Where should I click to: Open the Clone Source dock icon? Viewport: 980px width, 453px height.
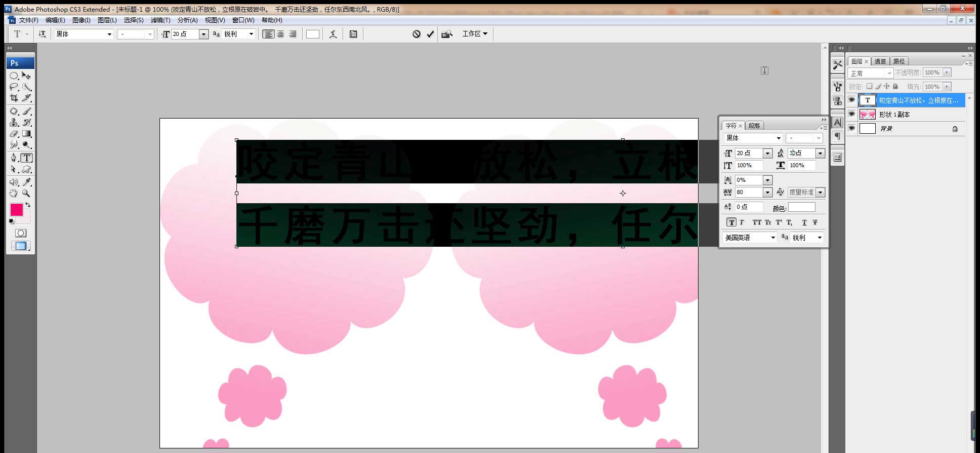click(x=837, y=100)
